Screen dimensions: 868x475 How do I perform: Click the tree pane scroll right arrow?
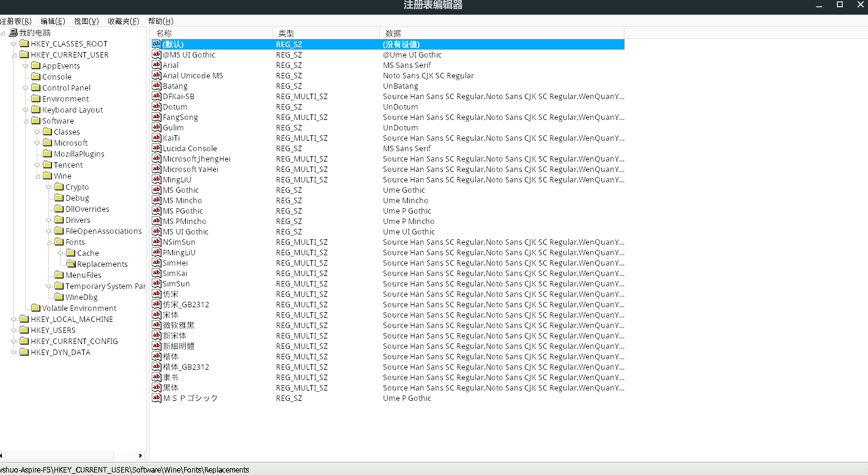coord(141,456)
